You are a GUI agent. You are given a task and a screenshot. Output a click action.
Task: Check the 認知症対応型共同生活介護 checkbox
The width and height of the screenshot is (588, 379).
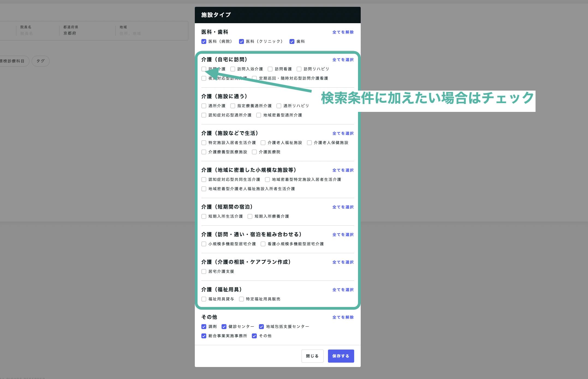click(204, 180)
